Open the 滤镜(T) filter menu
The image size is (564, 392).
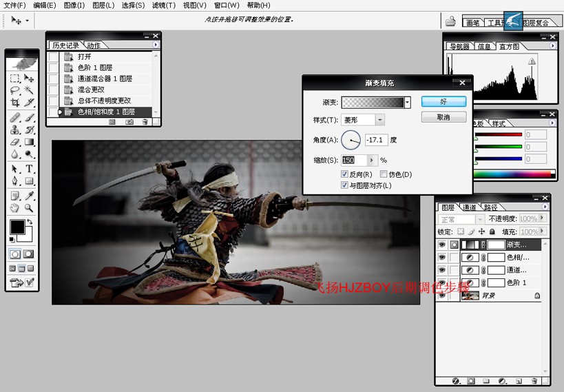click(164, 5)
